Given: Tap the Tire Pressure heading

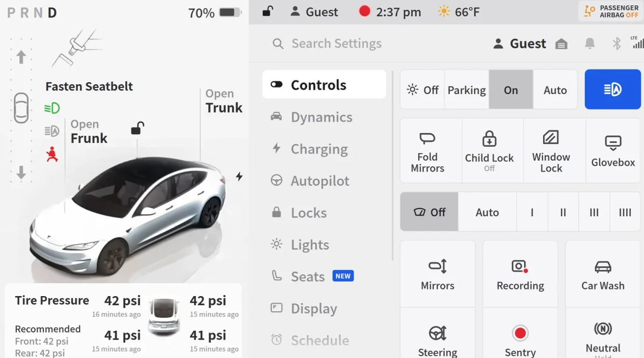Looking at the screenshot, I should click(x=52, y=300).
